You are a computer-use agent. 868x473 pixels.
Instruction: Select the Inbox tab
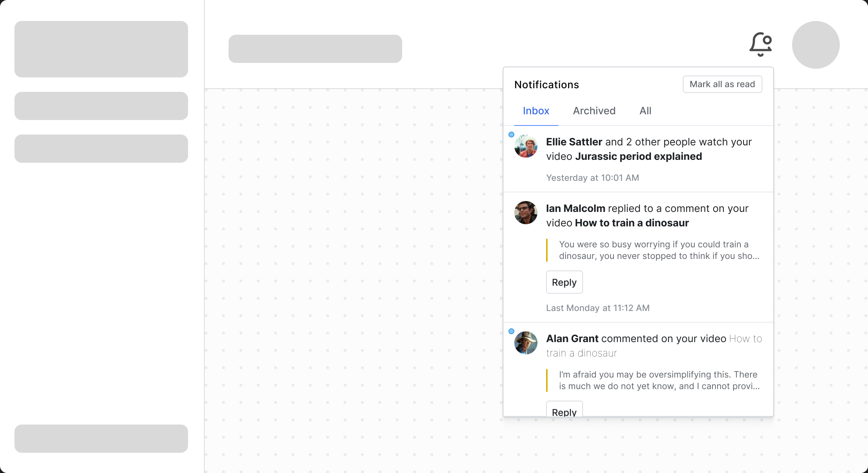[x=536, y=111]
